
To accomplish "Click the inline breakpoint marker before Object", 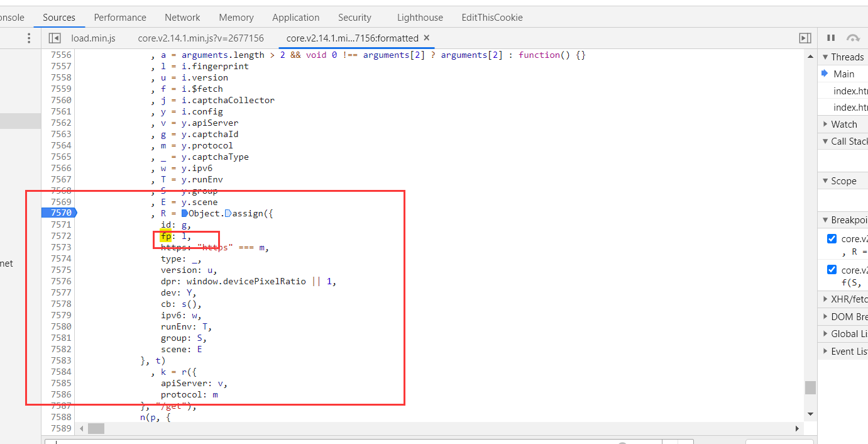I will (x=185, y=213).
